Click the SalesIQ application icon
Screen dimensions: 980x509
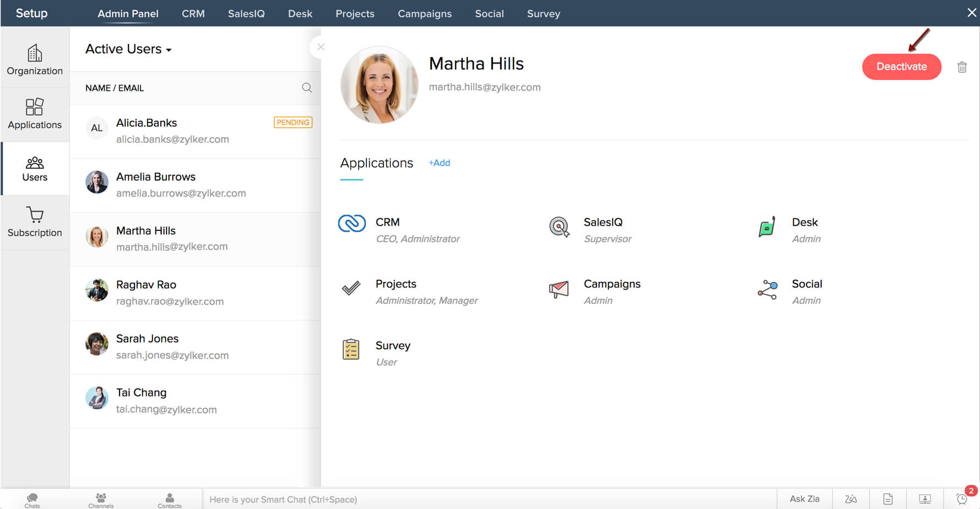coord(559,226)
